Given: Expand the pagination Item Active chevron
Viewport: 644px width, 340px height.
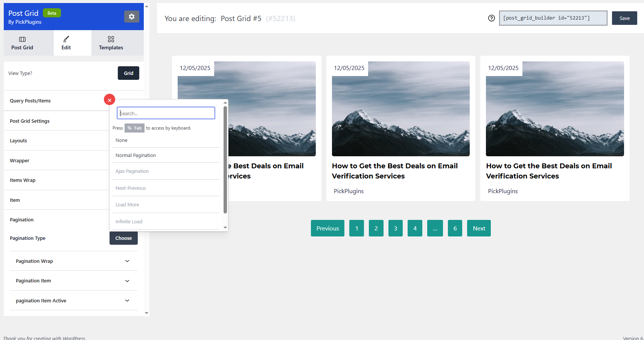Looking at the screenshot, I should (127, 300).
